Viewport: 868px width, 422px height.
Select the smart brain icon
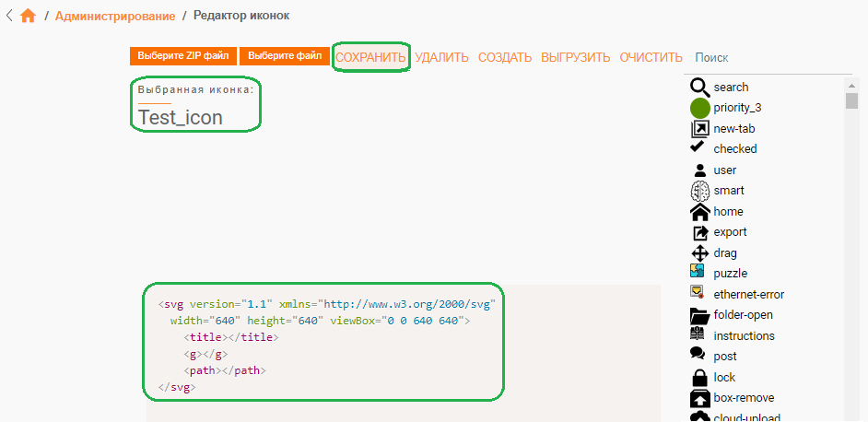coord(699,191)
